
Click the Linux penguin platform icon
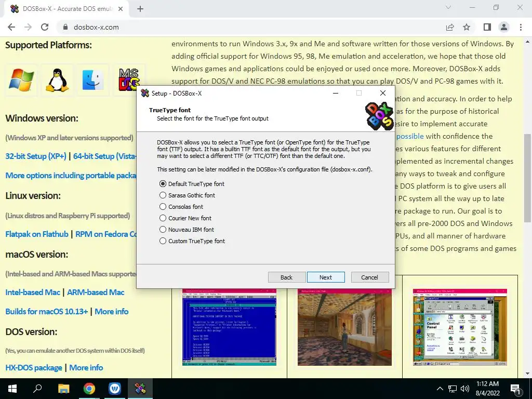tap(57, 80)
